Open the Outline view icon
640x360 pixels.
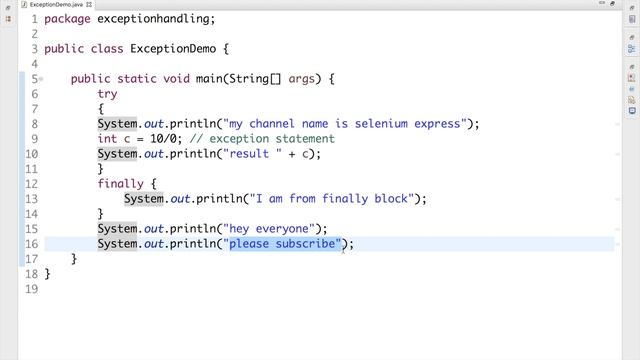pos(632,49)
